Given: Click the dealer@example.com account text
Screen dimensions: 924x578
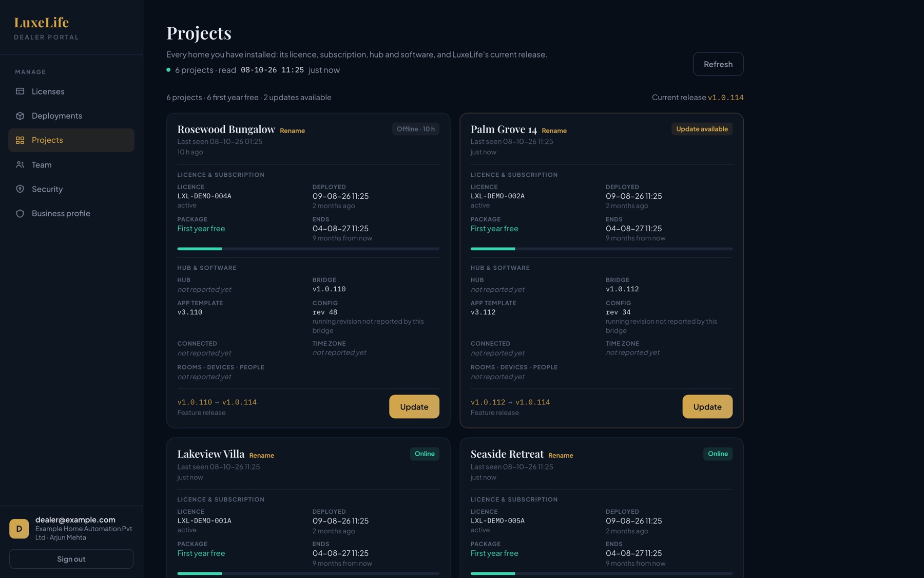Looking at the screenshot, I should (x=75, y=520).
